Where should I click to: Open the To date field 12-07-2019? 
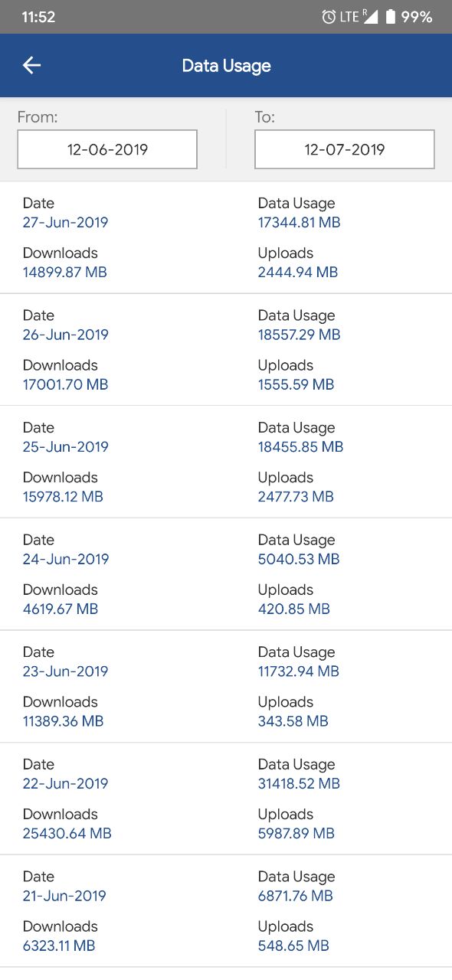(345, 149)
